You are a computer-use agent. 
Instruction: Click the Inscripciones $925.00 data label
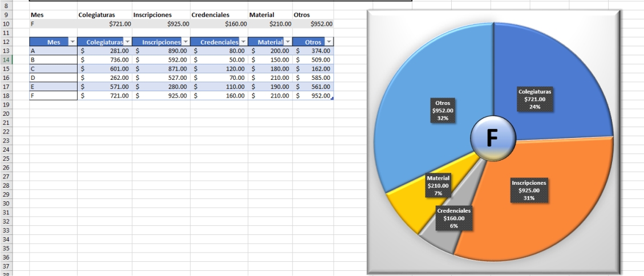529,190
